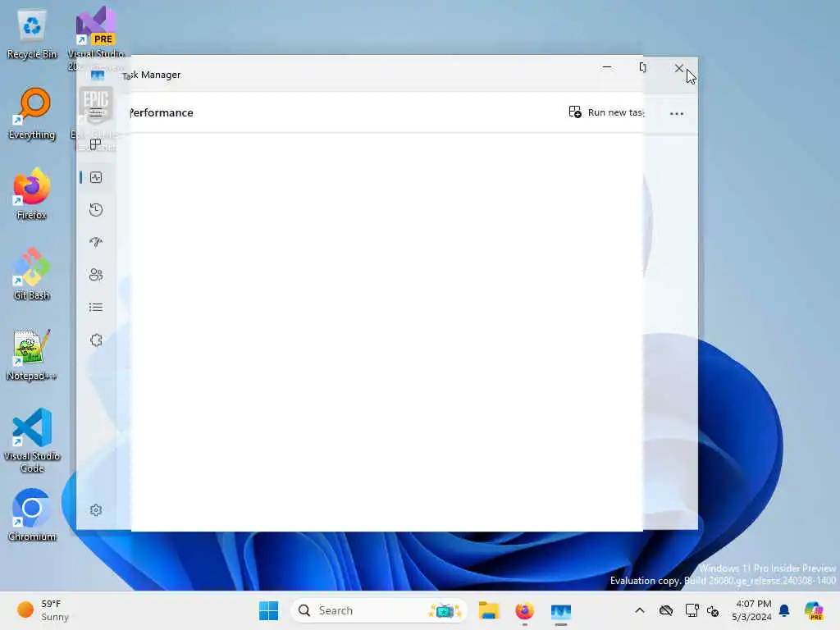Select Git Bash desktop shortcut
The width and height of the screenshot is (840, 630).
point(32,275)
